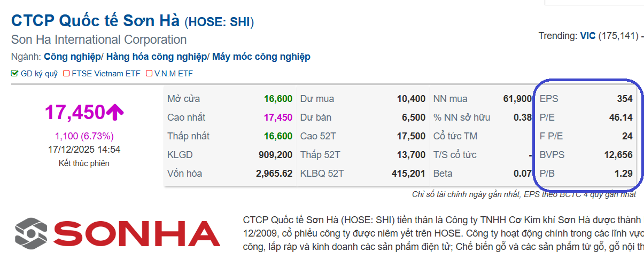Select the EPS value 354
644x267 pixels.
624,99
